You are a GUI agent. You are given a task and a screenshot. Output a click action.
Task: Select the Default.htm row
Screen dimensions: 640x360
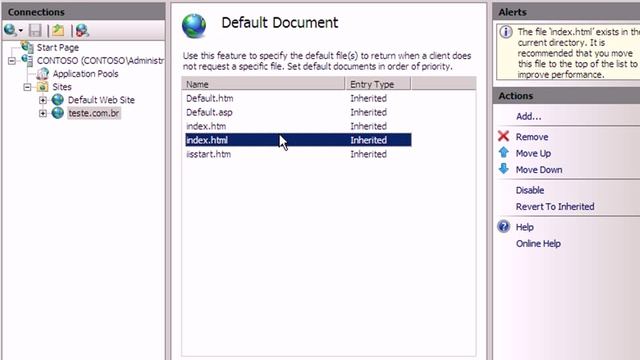[x=298, y=98]
